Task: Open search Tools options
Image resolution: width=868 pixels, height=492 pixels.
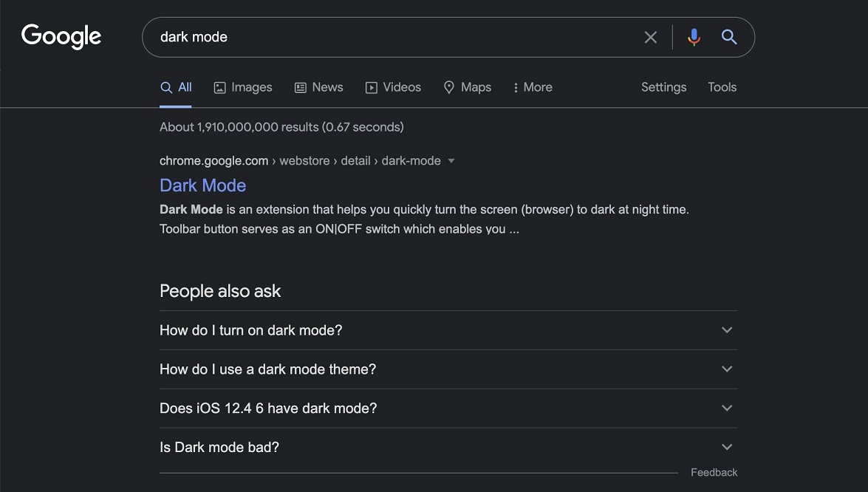Action: point(722,86)
